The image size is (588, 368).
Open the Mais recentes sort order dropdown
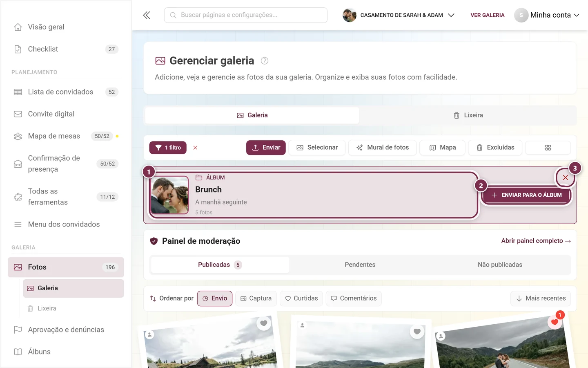[x=541, y=298]
